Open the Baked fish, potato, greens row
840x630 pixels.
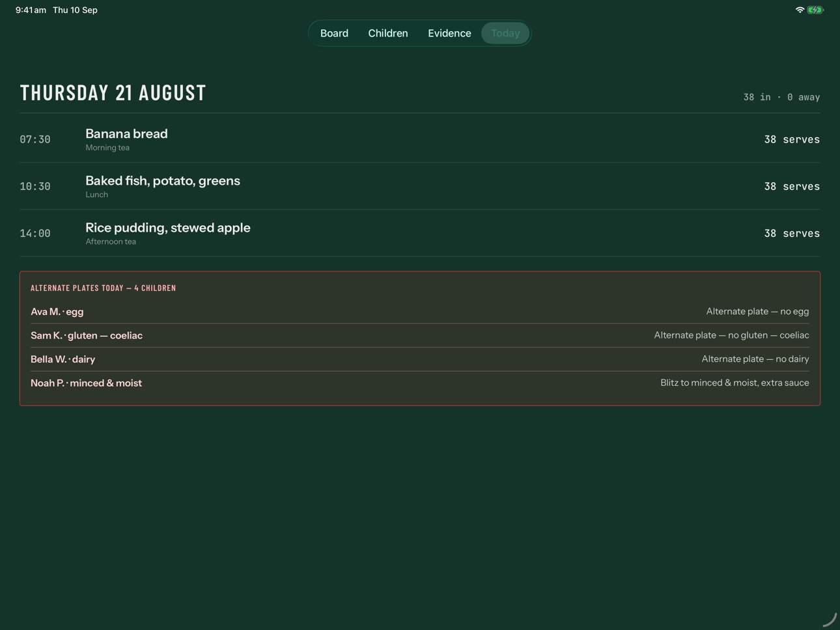click(420, 186)
